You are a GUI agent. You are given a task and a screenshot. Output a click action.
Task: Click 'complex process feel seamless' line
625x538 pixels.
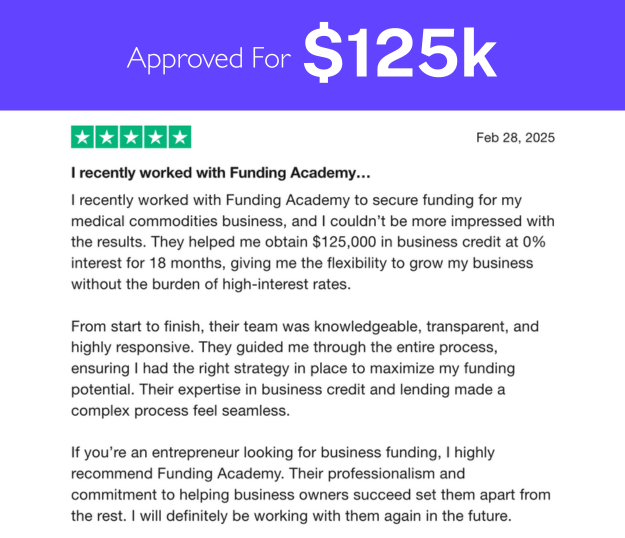click(x=181, y=411)
